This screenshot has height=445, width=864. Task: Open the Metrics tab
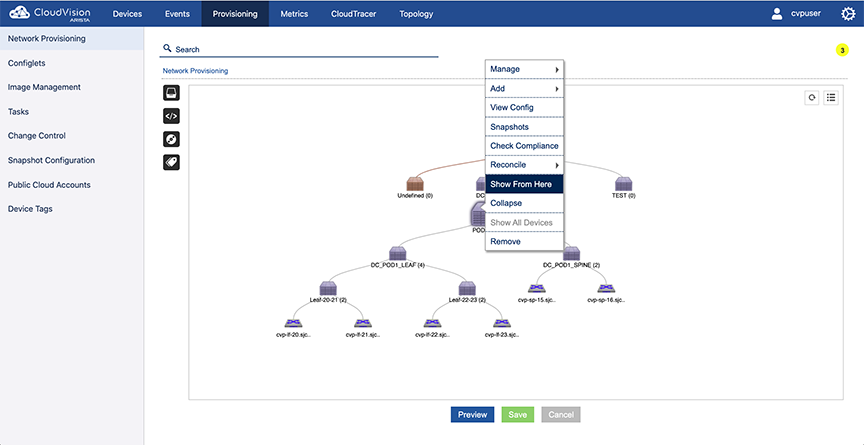click(294, 14)
